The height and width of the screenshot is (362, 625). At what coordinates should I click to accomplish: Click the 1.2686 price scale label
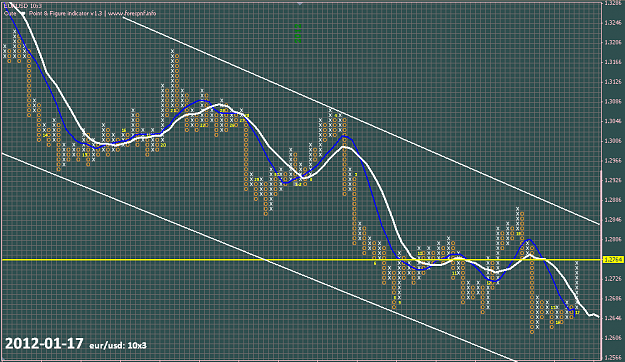point(613,299)
